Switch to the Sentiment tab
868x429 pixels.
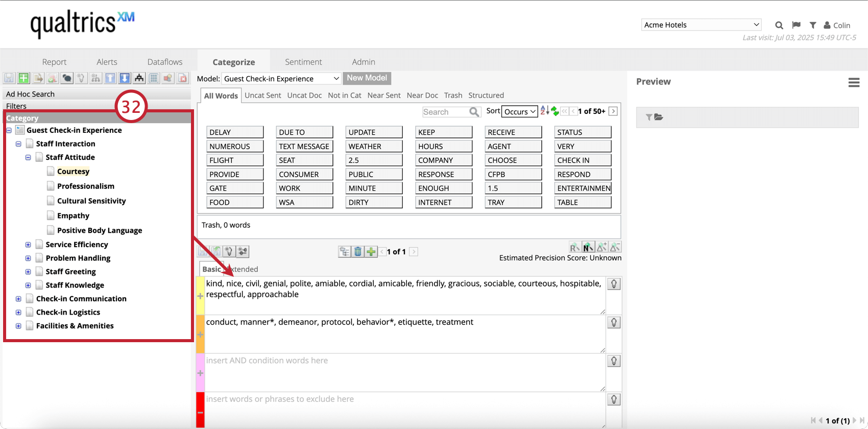coord(303,62)
